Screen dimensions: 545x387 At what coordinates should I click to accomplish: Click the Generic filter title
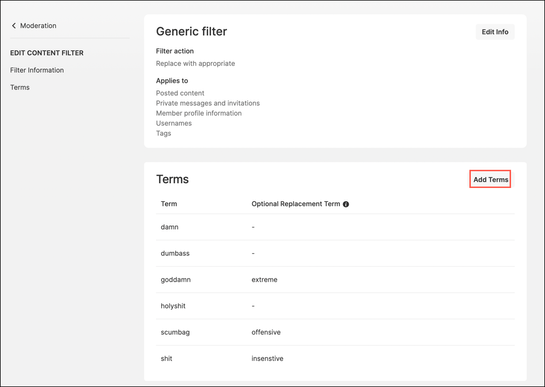coord(192,31)
